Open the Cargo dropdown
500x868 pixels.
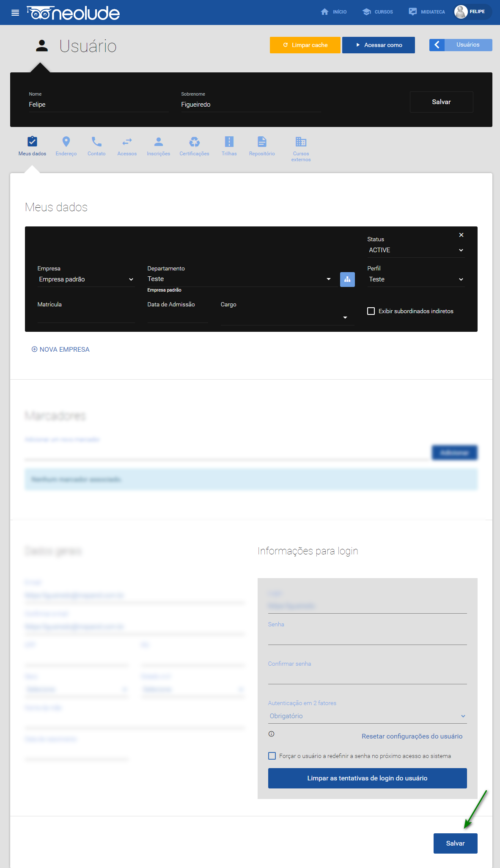[x=288, y=317]
